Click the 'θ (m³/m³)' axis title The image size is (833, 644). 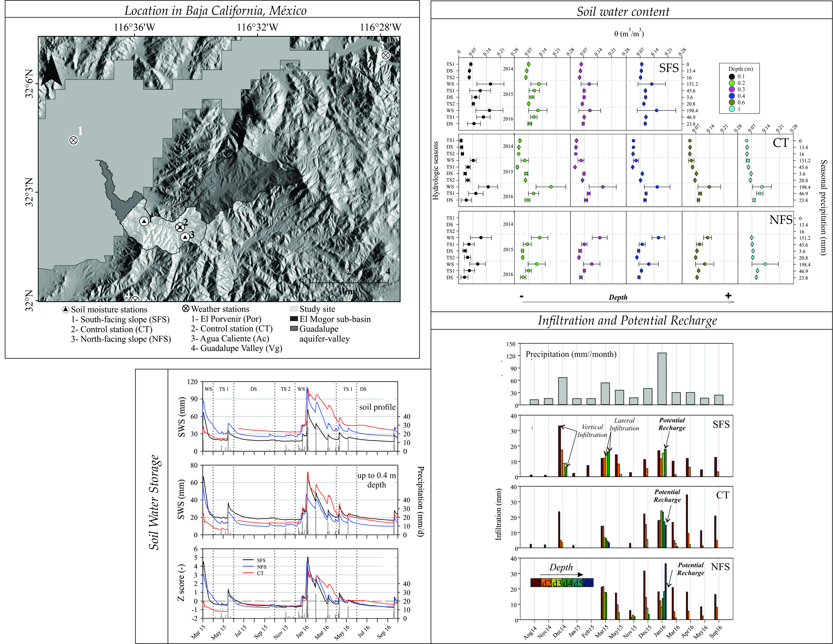pyautogui.click(x=629, y=33)
